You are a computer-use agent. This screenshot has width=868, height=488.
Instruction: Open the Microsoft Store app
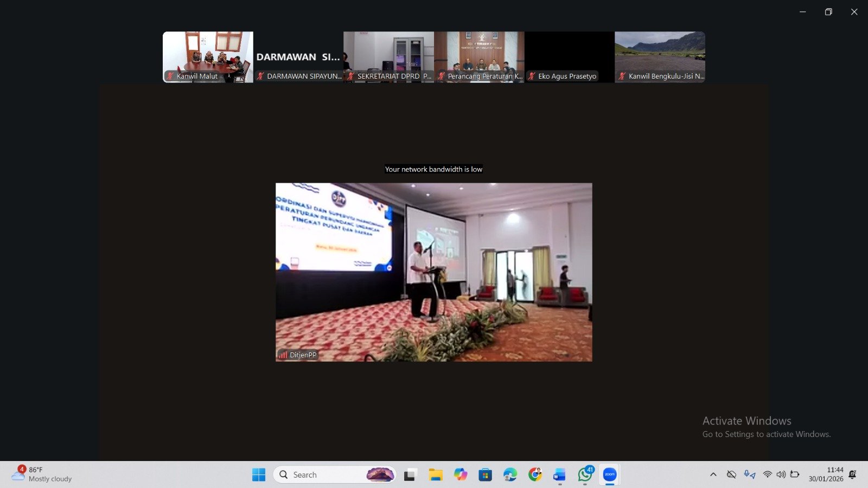[x=485, y=475]
